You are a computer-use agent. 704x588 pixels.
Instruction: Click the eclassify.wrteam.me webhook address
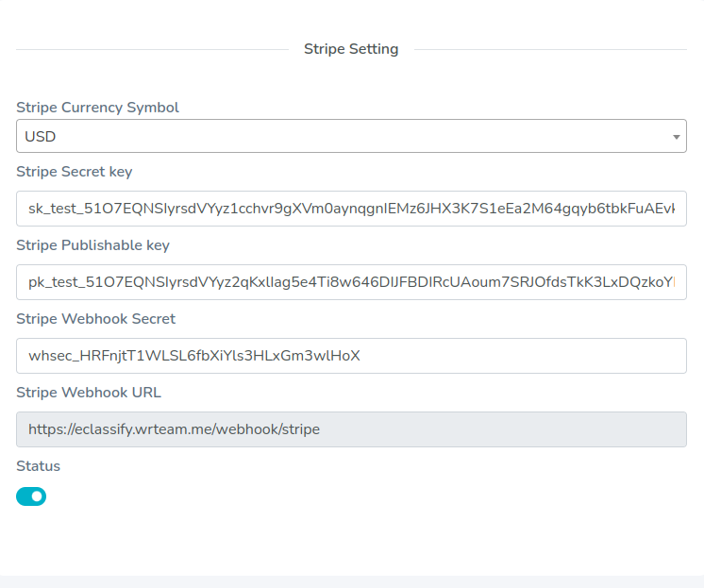coord(174,429)
